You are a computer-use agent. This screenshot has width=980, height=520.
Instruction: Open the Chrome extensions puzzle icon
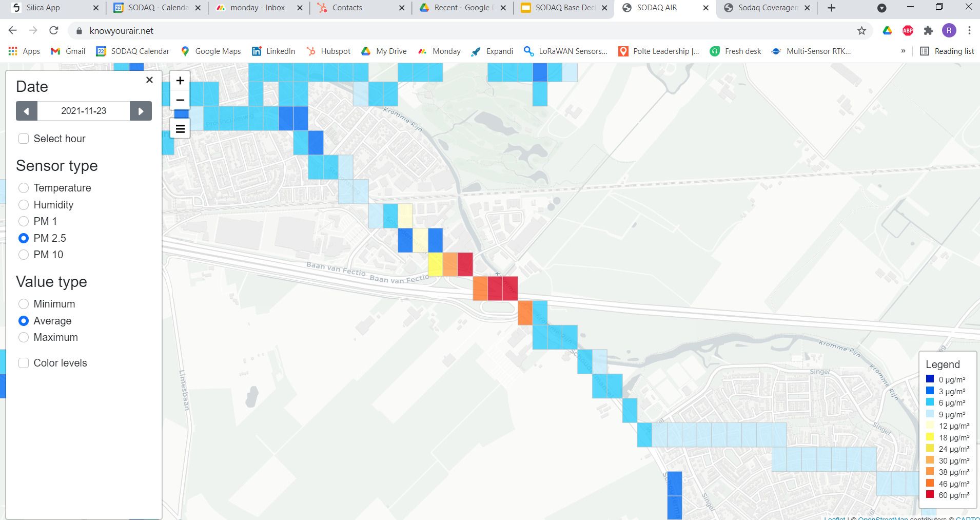(928, 31)
